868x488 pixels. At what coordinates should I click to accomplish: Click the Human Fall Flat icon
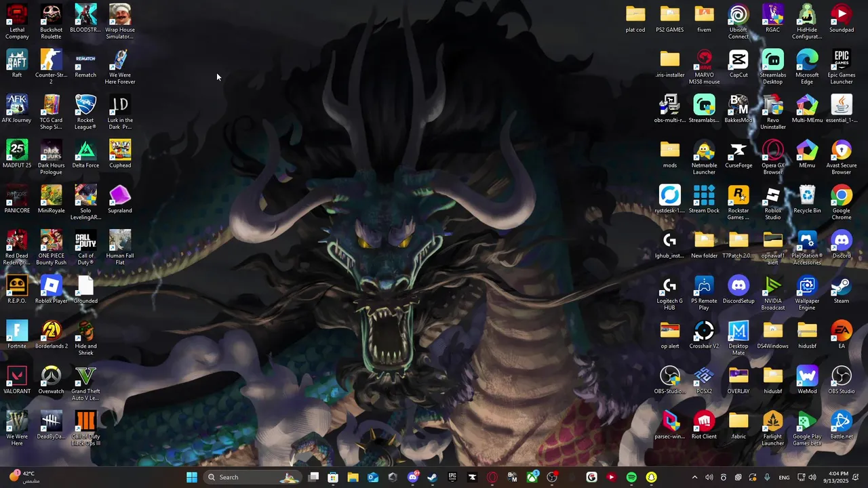[x=120, y=247]
